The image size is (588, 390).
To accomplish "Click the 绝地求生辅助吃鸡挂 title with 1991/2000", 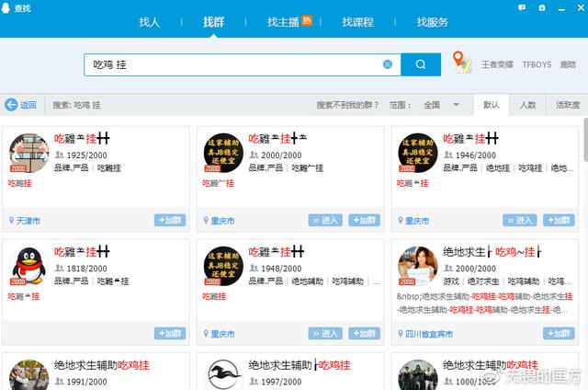I will (102, 365).
